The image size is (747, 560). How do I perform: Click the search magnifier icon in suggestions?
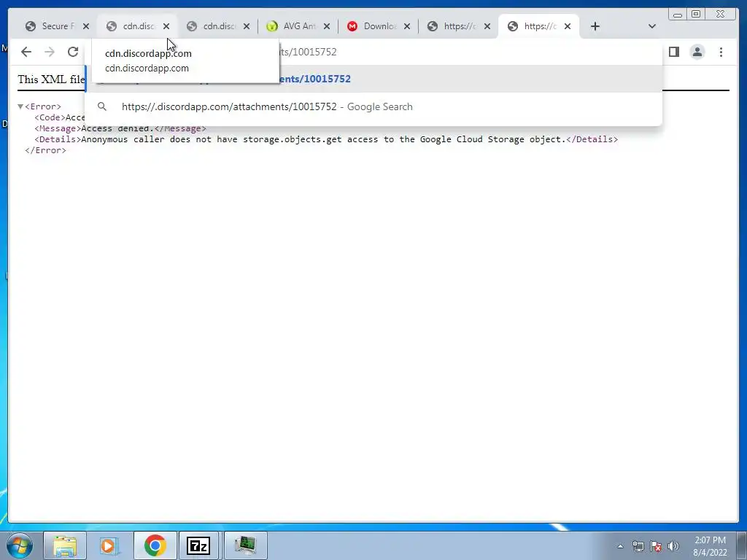click(102, 106)
